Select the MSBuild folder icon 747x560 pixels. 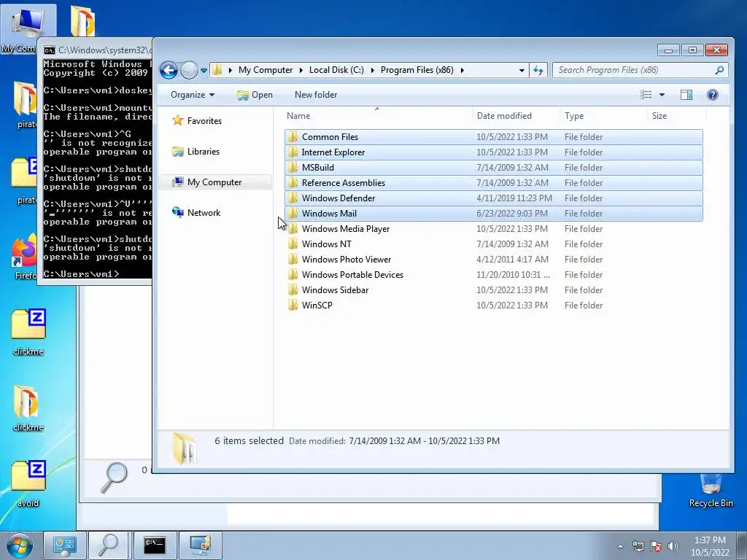point(293,167)
